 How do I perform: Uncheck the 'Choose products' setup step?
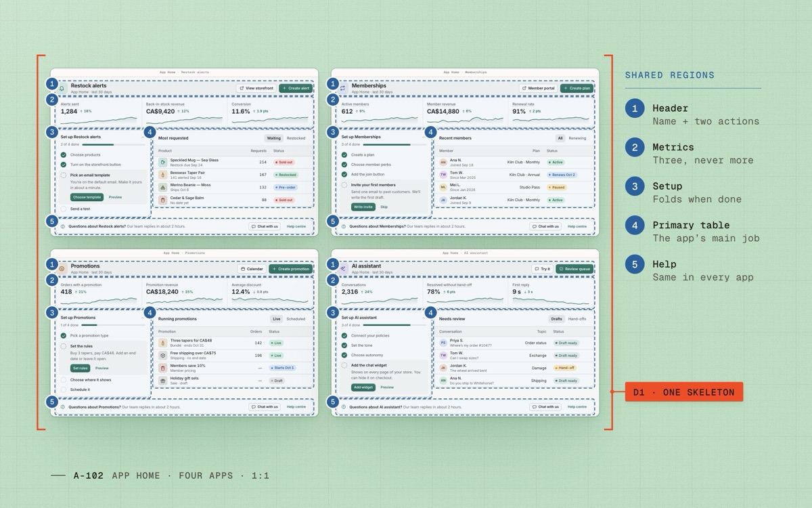[x=64, y=154]
